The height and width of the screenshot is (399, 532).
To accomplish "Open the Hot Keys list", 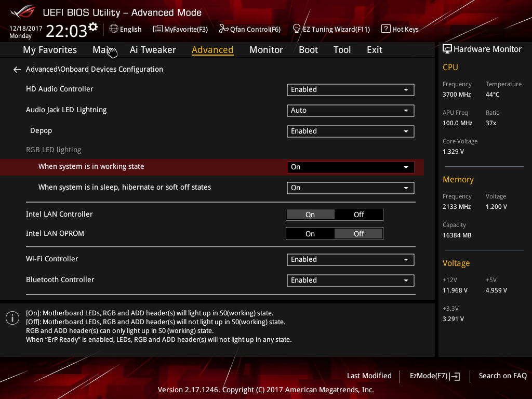I will pyautogui.click(x=400, y=29).
